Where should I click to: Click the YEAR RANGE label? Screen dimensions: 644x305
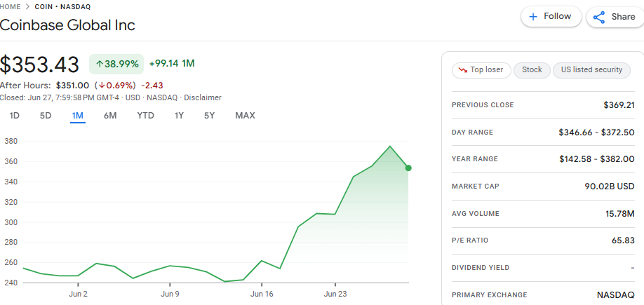pos(475,159)
